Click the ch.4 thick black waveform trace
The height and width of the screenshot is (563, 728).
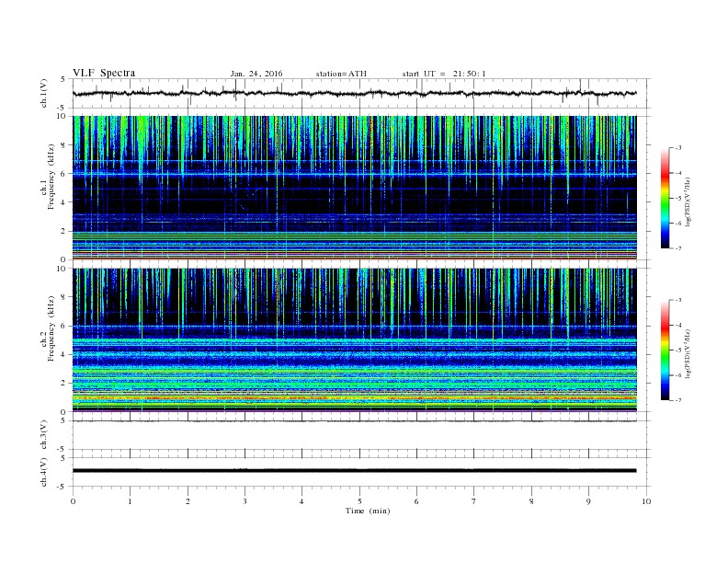tap(355, 471)
